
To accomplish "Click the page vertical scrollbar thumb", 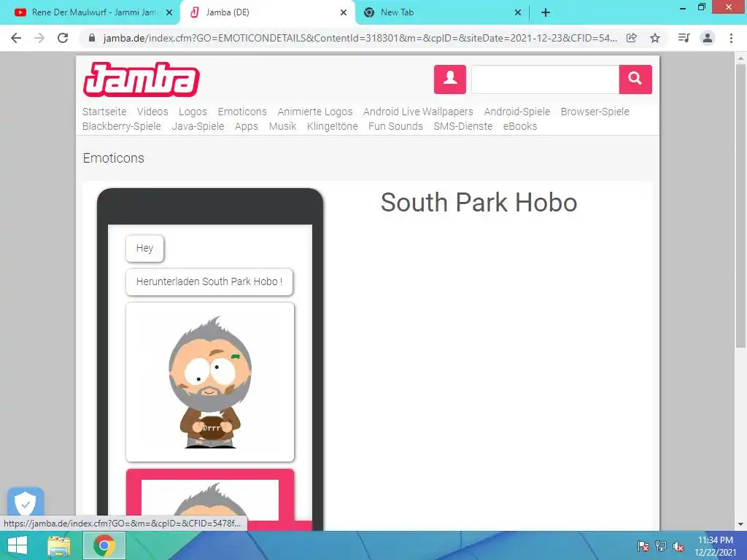I will point(740,205).
